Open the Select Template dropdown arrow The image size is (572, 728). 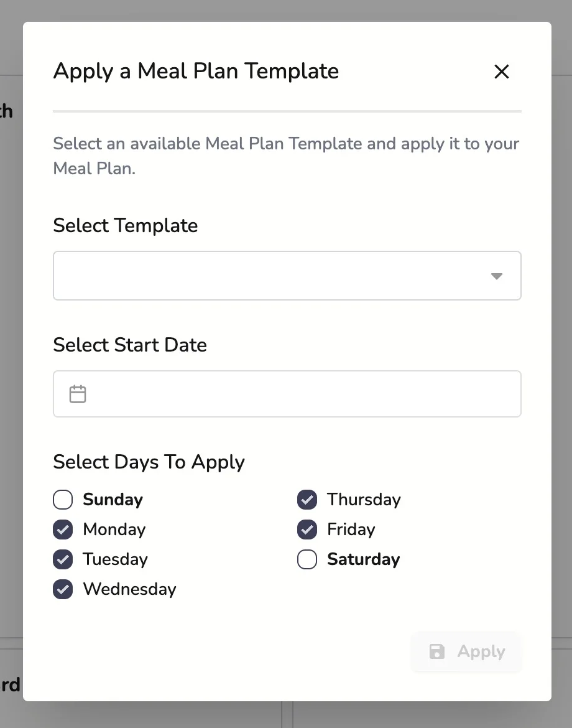point(496,276)
